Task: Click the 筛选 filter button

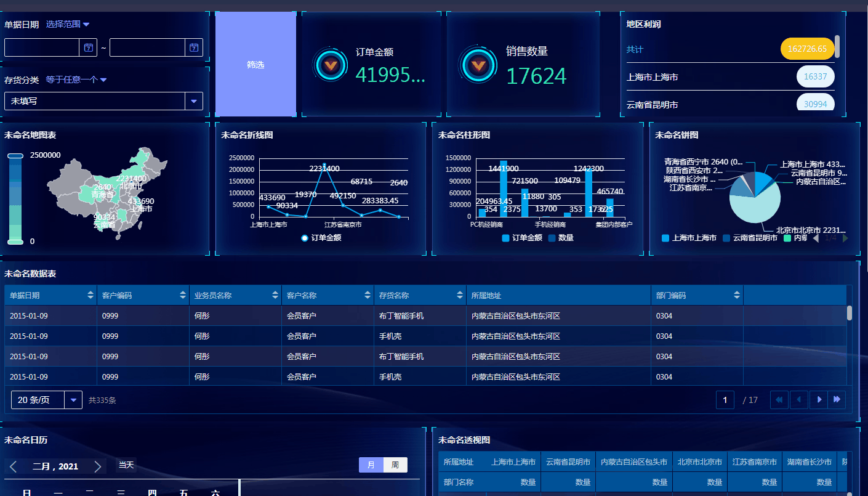Action: pyautogui.click(x=255, y=64)
